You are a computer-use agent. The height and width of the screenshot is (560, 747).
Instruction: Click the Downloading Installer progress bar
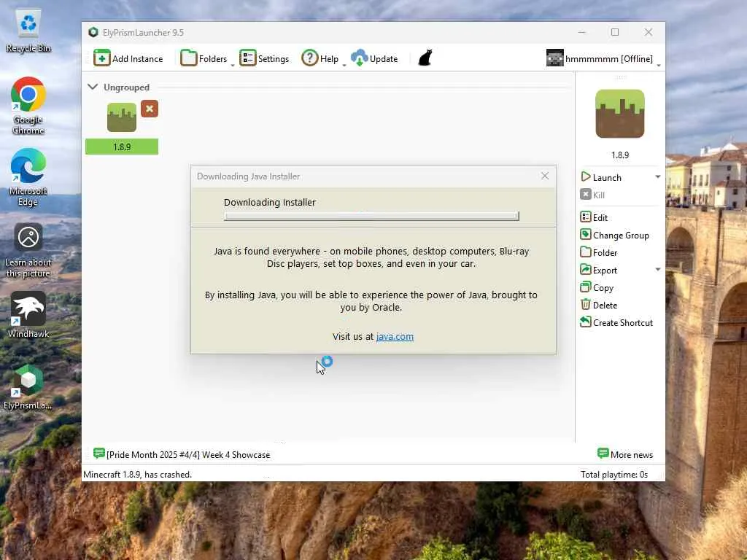[371, 216]
